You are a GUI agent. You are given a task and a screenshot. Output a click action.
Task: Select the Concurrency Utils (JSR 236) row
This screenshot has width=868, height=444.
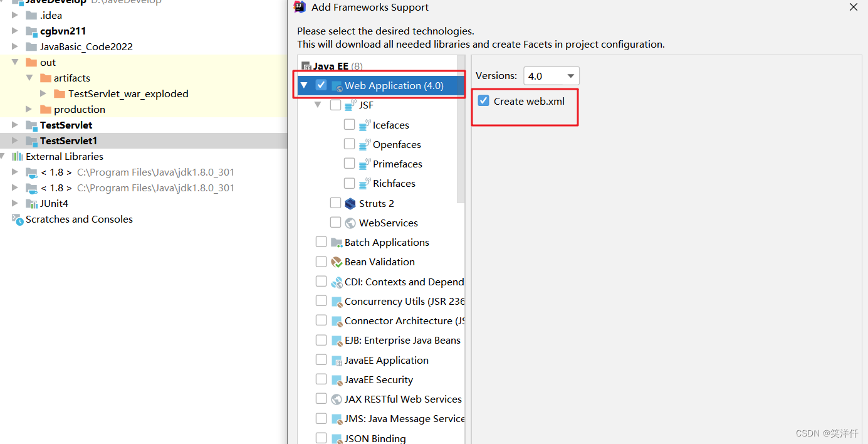(381, 301)
